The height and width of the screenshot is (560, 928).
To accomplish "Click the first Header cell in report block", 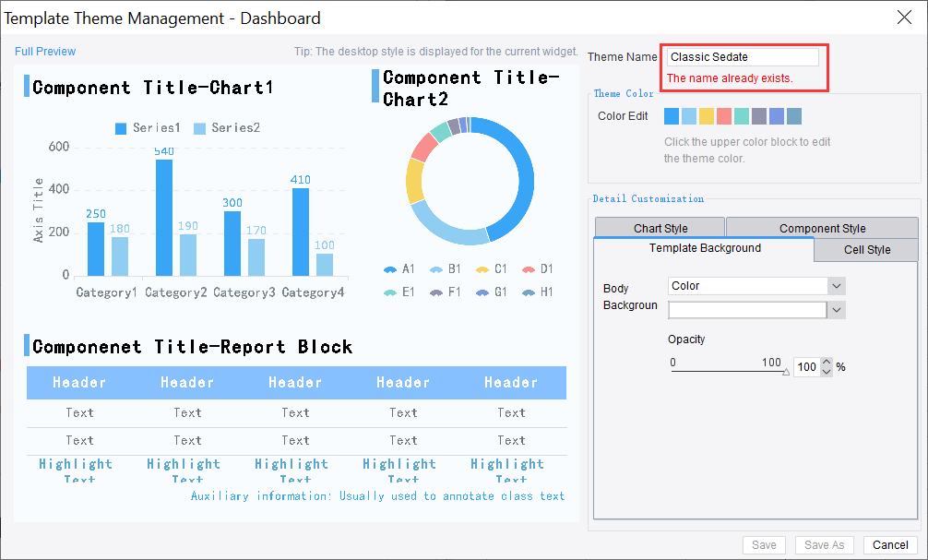I will pyautogui.click(x=80, y=383).
